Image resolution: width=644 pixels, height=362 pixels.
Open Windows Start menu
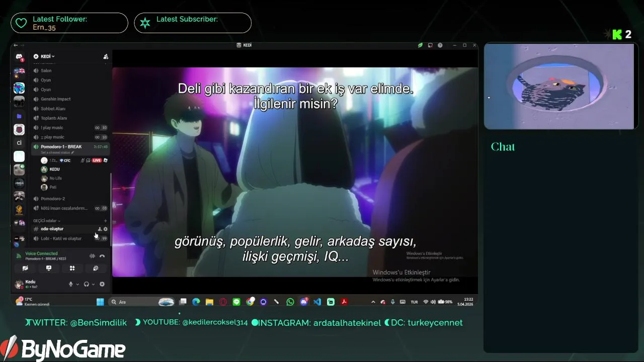(x=100, y=302)
